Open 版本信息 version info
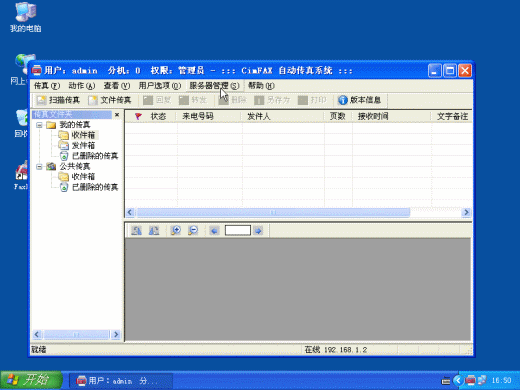This screenshot has width=520, height=390. (359, 100)
